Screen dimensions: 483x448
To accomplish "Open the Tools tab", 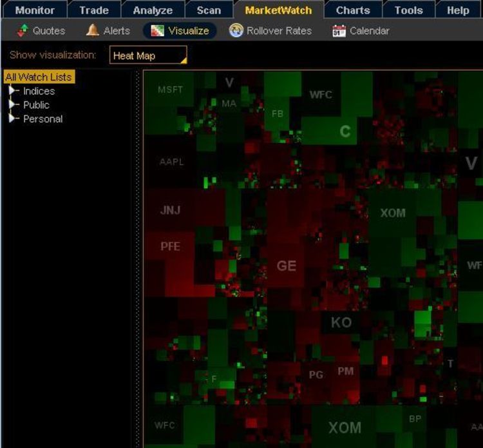I will (x=408, y=10).
